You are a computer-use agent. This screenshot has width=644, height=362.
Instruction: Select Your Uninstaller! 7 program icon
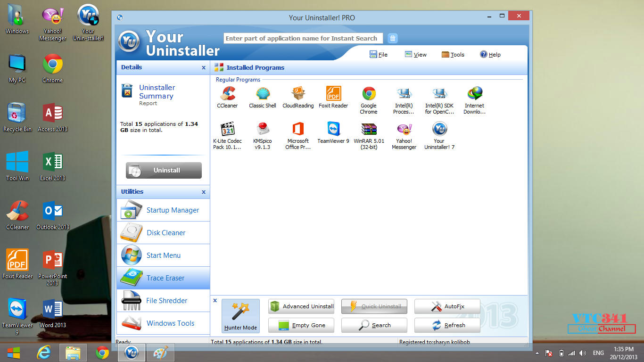tap(439, 135)
